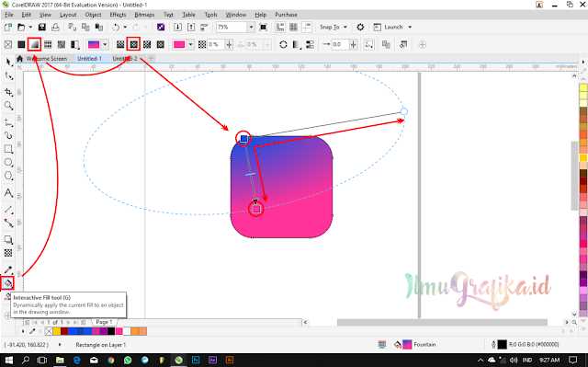Click the Undo arrow icon

(116, 27)
